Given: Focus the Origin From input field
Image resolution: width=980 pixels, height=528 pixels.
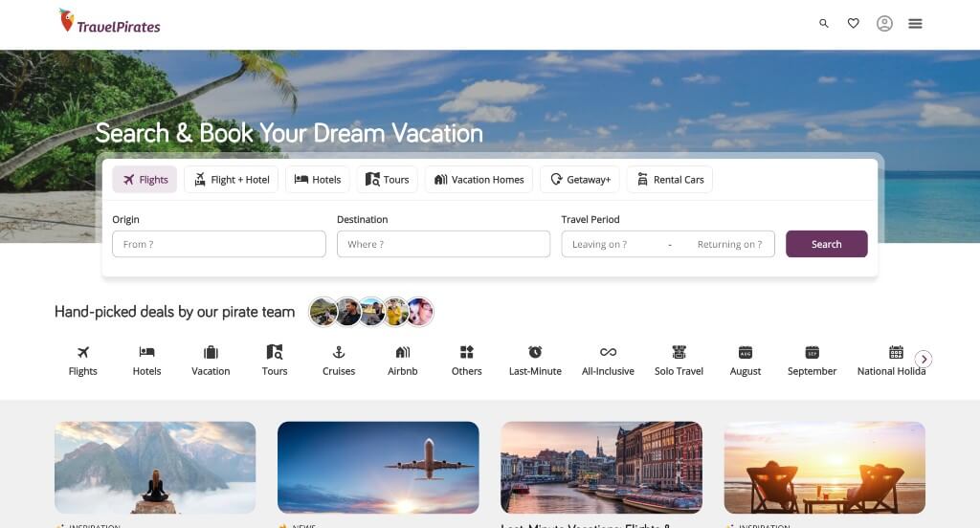Looking at the screenshot, I should pos(219,244).
